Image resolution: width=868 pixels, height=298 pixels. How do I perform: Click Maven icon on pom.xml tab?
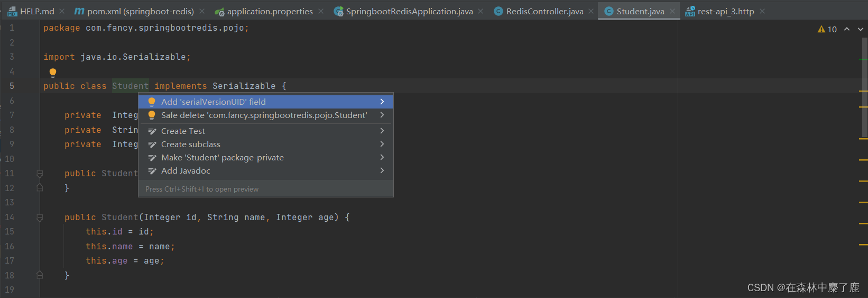point(79,11)
